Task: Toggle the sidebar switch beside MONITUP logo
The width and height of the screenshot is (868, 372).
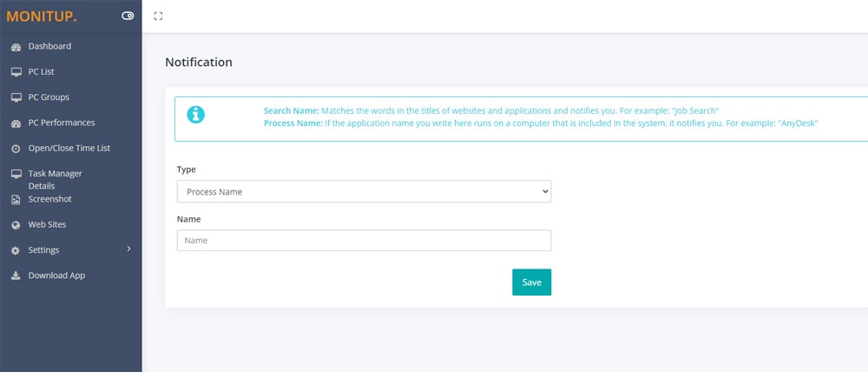Action: click(x=128, y=16)
